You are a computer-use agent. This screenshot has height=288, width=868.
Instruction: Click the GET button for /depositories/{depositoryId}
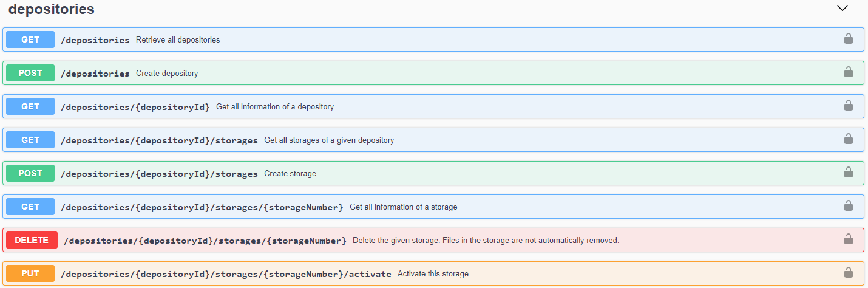coord(30,107)
